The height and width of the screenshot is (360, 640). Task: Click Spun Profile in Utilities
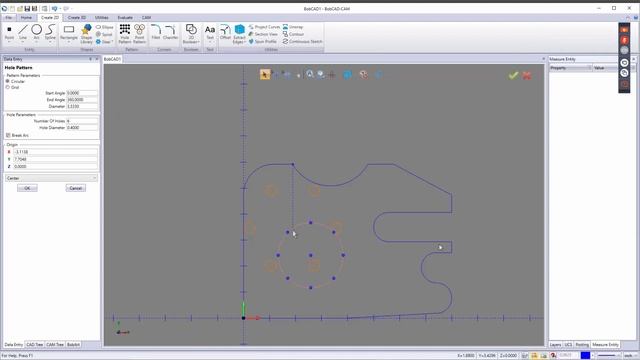coord(262,42)
